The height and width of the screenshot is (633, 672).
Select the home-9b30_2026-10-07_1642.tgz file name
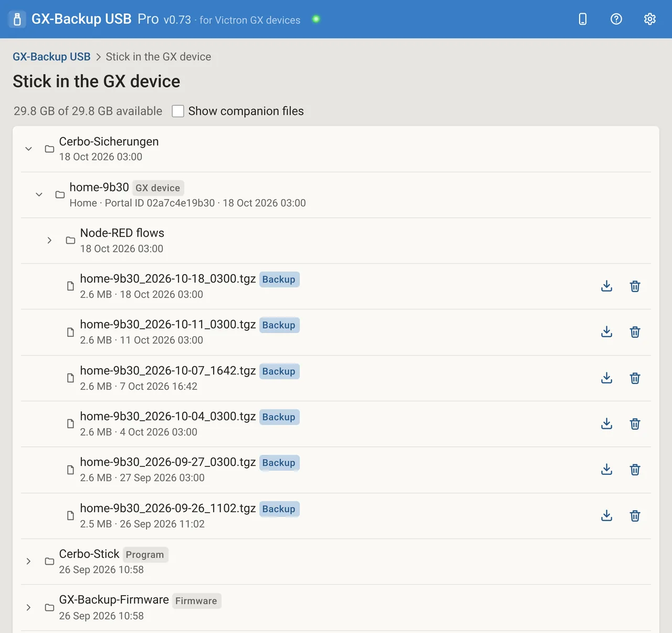[x=168, y=370]
